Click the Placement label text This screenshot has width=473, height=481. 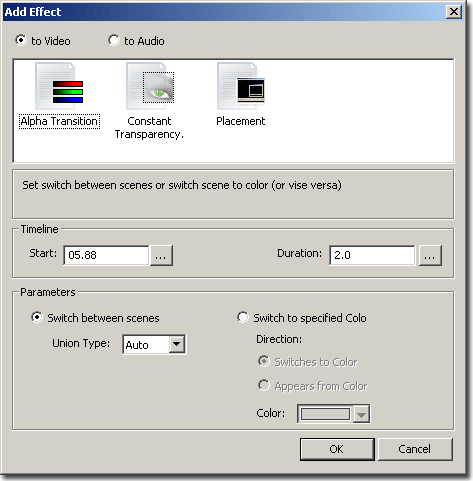pos(240,121)
